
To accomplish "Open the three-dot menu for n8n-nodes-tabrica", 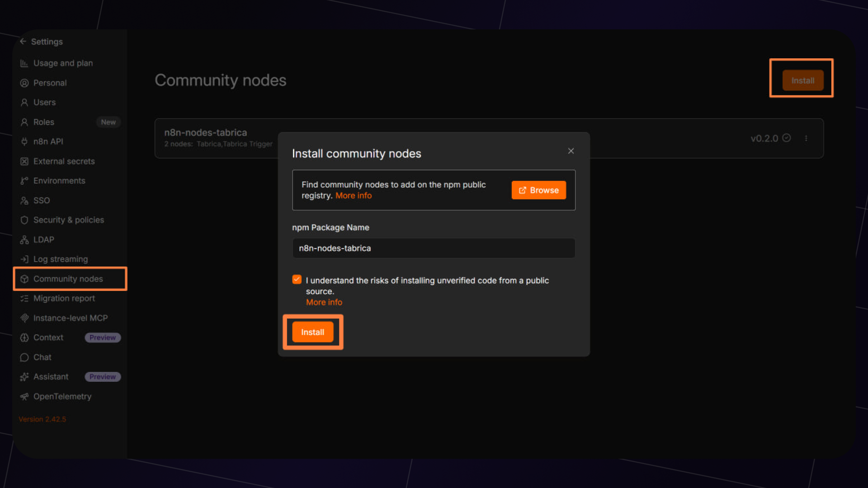I will (806, 138).
